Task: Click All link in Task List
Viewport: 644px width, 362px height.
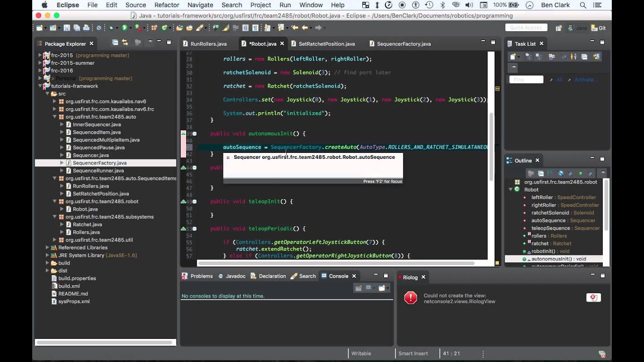Action: point(559,79)
